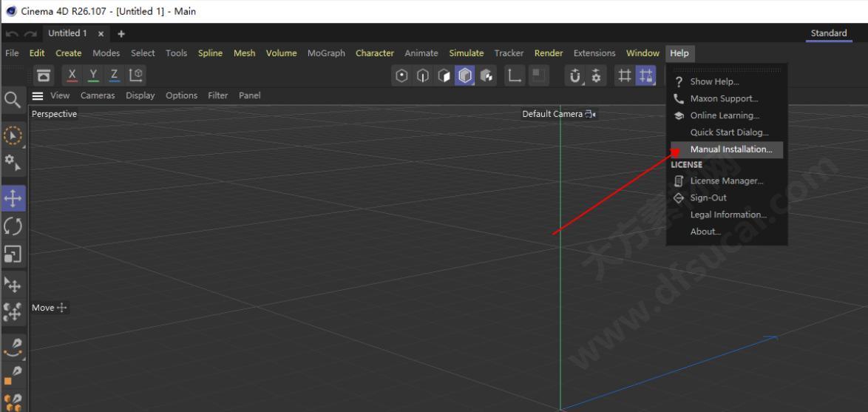The width and height of the screenshot is (868, 412).
Task: Select the highlighted Move tool
Action: [x=13, y=198]
